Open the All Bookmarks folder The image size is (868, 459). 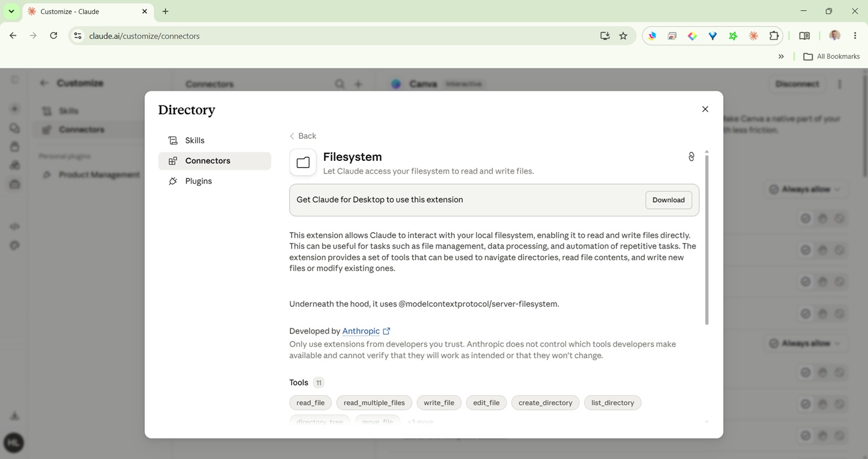831,56
